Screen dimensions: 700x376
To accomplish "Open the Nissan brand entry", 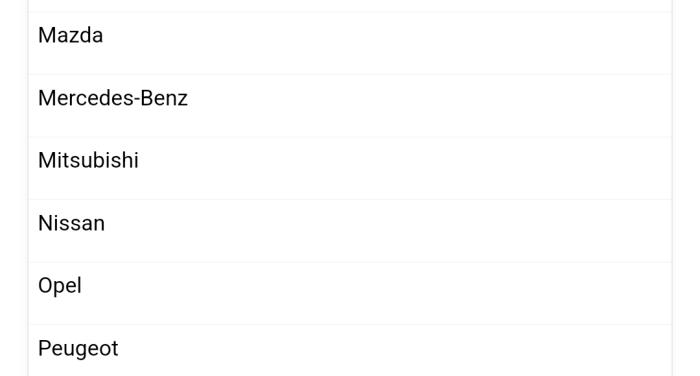I will coord(350,231).
